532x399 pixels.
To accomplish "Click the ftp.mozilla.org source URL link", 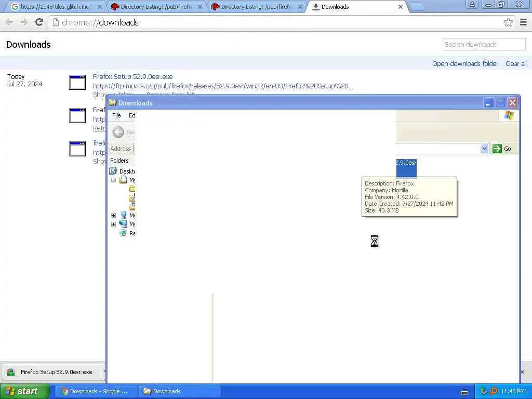I will 223,86.
